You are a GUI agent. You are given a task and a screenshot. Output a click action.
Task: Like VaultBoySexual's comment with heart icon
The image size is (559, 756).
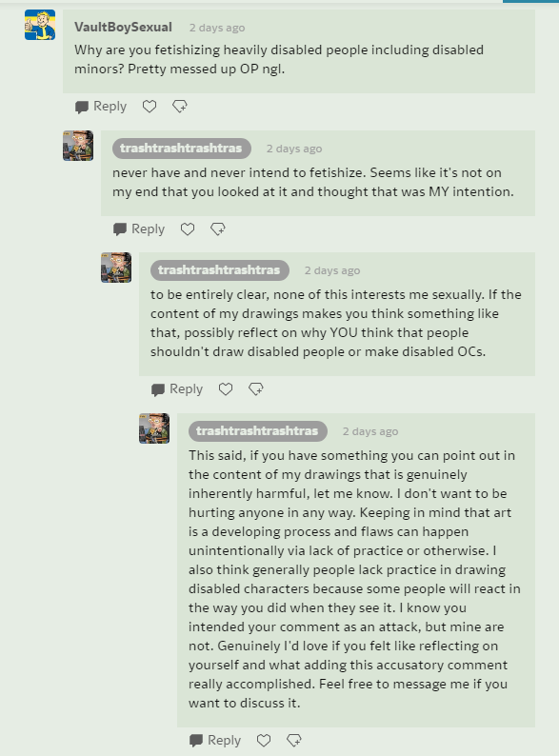point(150,106)
